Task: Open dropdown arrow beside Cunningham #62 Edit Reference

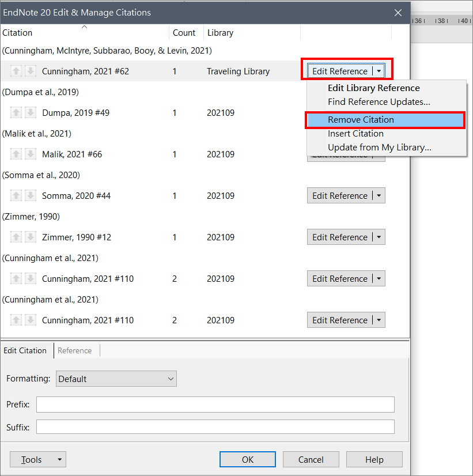Action: (379, 71)
